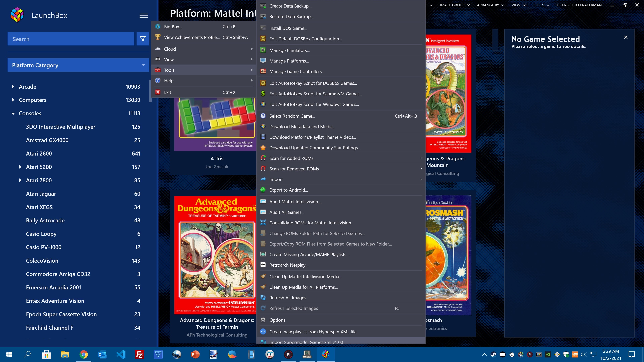The height and width of the screenshot is (362, 644).
Task: Click the Manage Platforms monitor icon
Action: (x=263, y=61)
